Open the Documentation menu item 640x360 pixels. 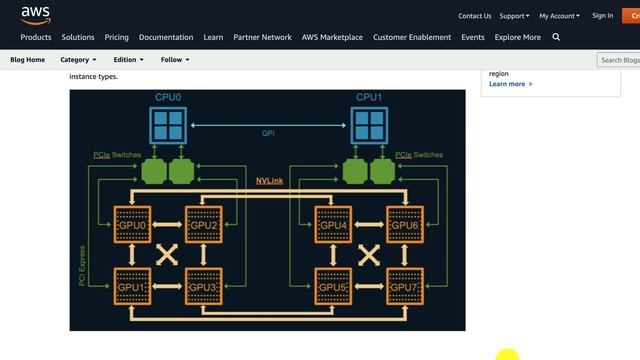pos(166,37)
